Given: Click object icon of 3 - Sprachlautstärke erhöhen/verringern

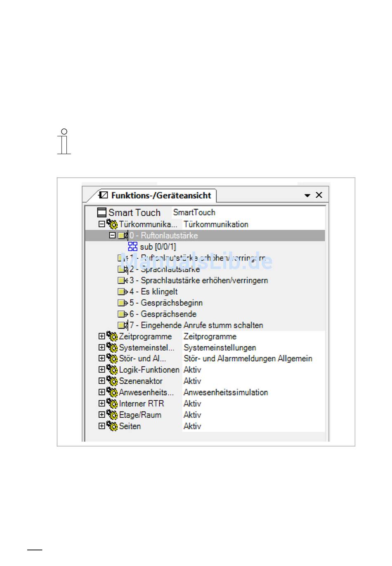Looking at the screenshot, I should click(x=123, y=280).
